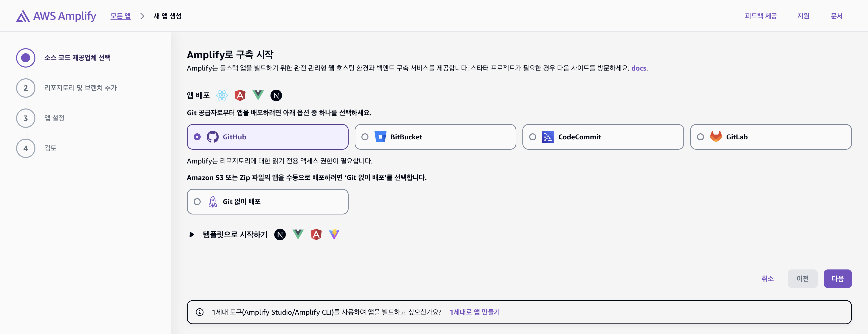Click the info icon in bottom banner
Screen dimensions: 868x334
coord(199,312)
